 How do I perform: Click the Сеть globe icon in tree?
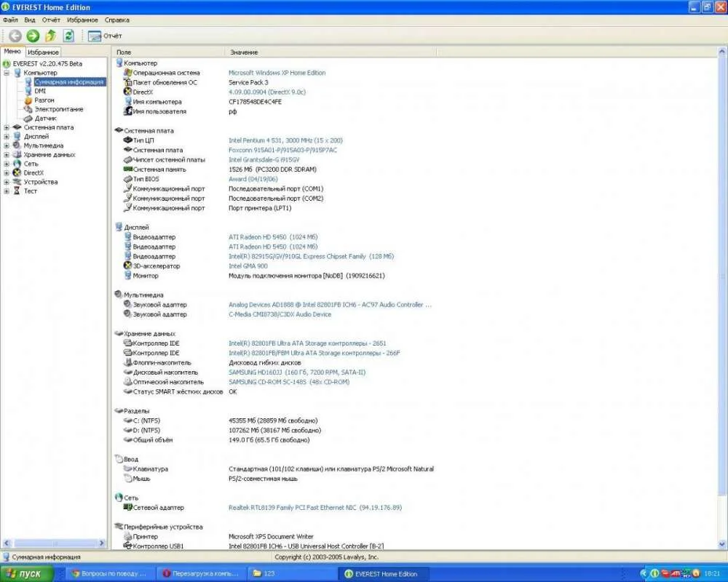[17, 164]
